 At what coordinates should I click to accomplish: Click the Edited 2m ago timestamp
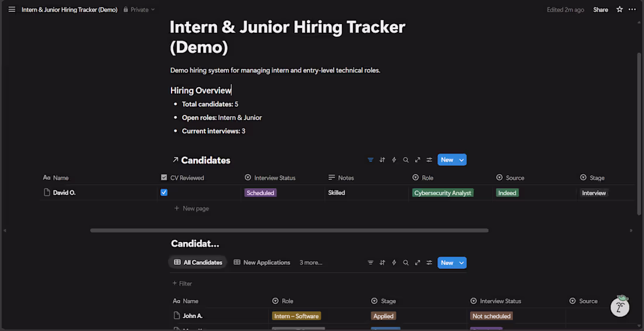point(565,9)
